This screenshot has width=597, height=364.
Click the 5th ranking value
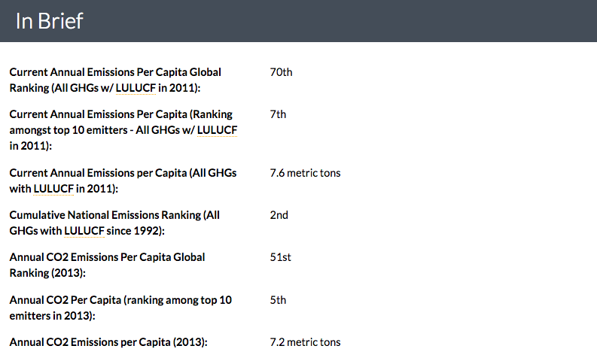pos(278,300)
